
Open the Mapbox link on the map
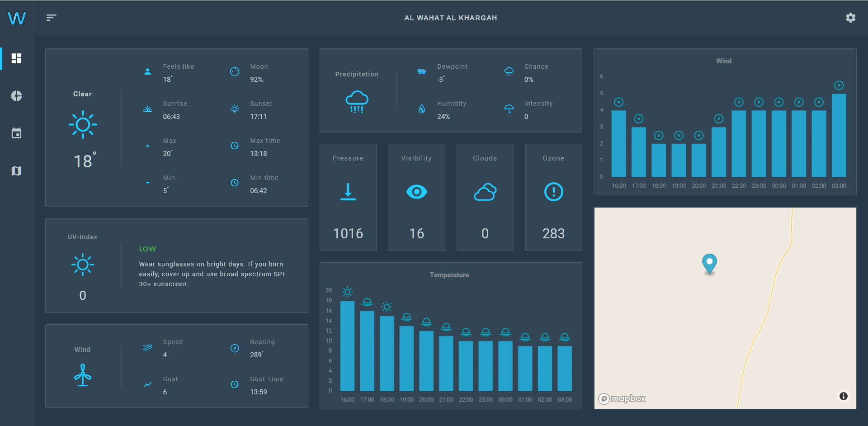point(622,398)
